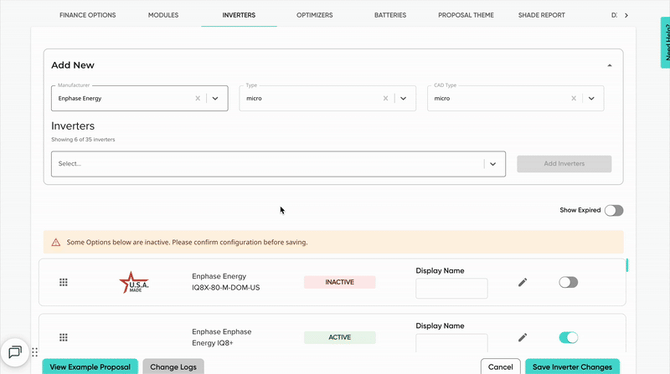
Task: Click Save Inverter Changes
Action: tap(572, 367)
